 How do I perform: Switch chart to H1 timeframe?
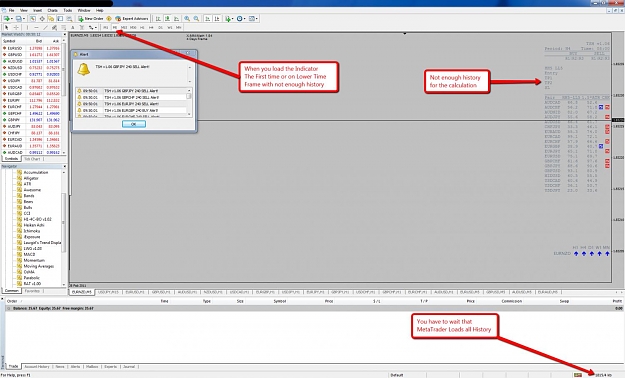click(x=142, y=28)
